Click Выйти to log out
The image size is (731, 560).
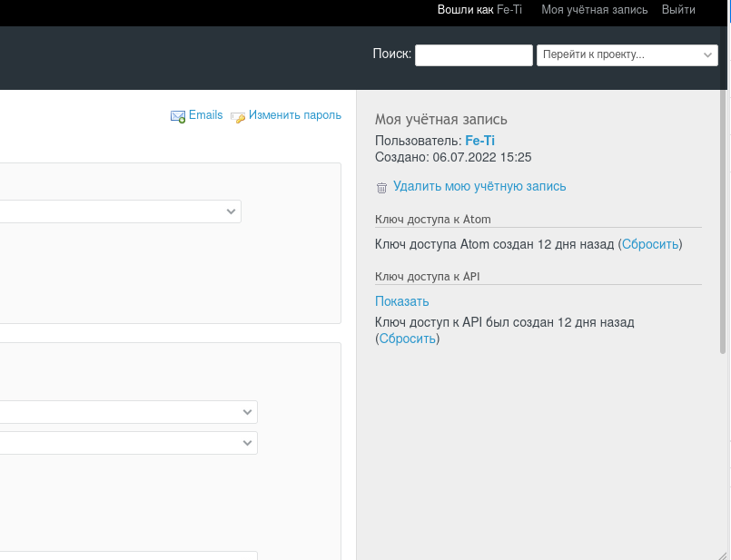tap(678, 11)
